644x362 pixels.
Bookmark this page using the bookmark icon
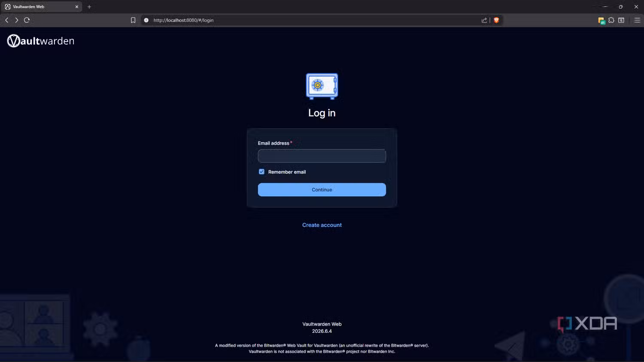[x=133, y=20]
